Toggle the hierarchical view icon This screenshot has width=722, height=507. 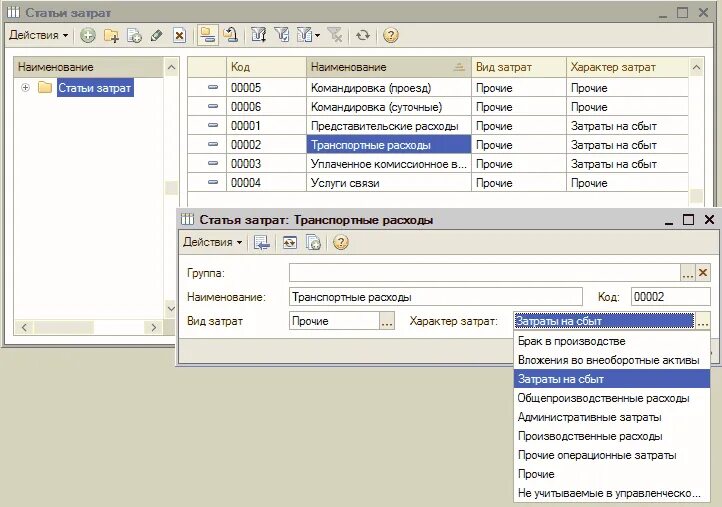[208, 35]
